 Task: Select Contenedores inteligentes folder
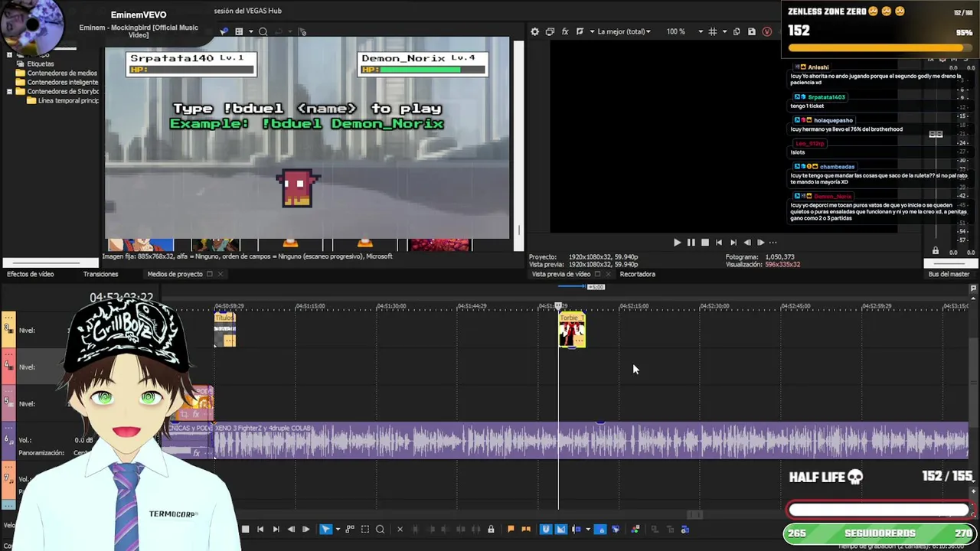tap(63, 83)
